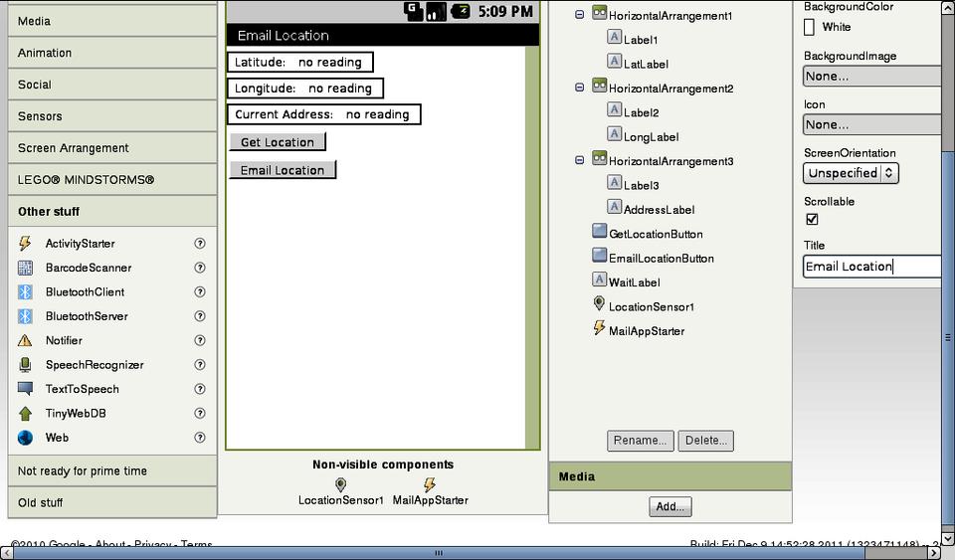The image size is (955, 560).
Task: Click the Media Add button
Action: (x=669, y=506)
